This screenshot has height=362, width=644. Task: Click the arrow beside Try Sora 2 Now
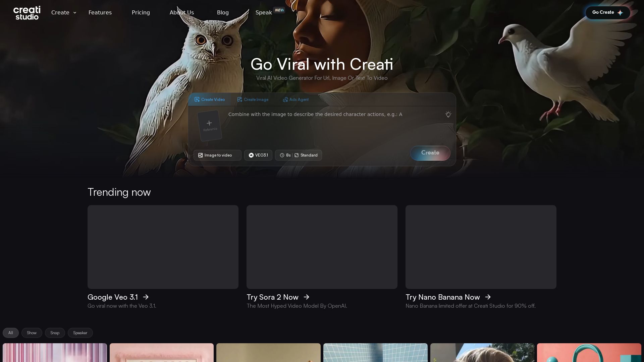[x=307, y=297]
